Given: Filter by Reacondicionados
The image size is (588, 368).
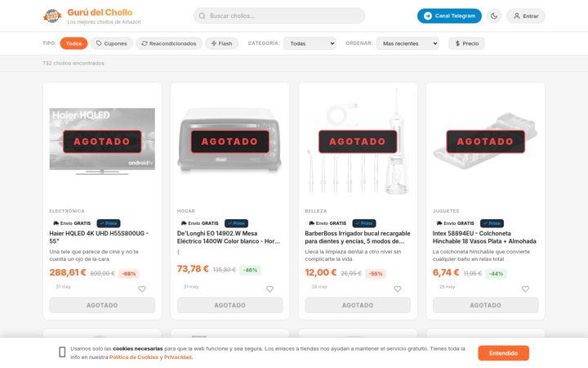Looking at the screenshot, I should click(x=169, y=43).
